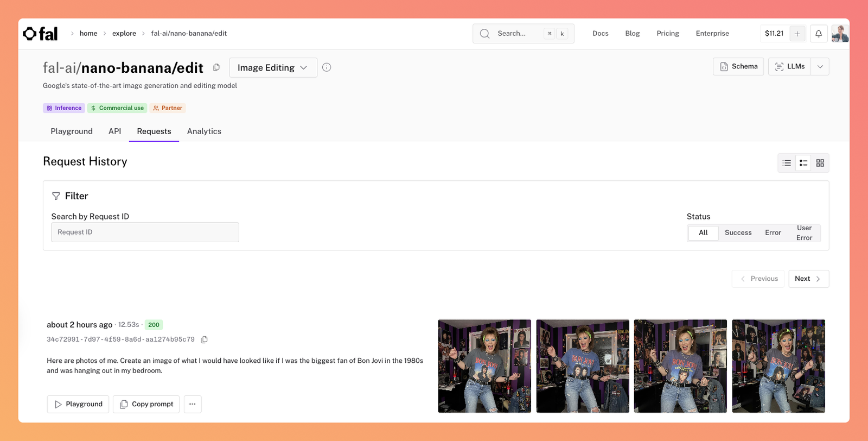Filter requests by Success status
The image size is (868, 441).
tap(738, 232)
